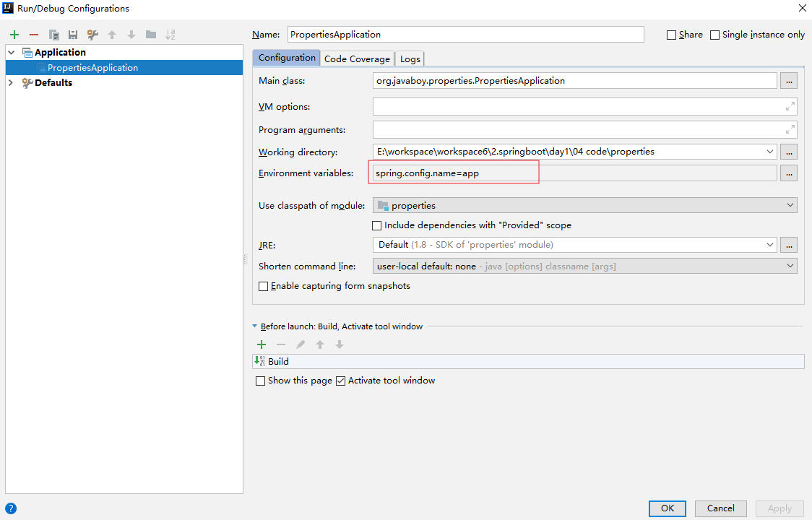Click the VM options input field
The image size is (812, 520).
[x=578, y=107]
